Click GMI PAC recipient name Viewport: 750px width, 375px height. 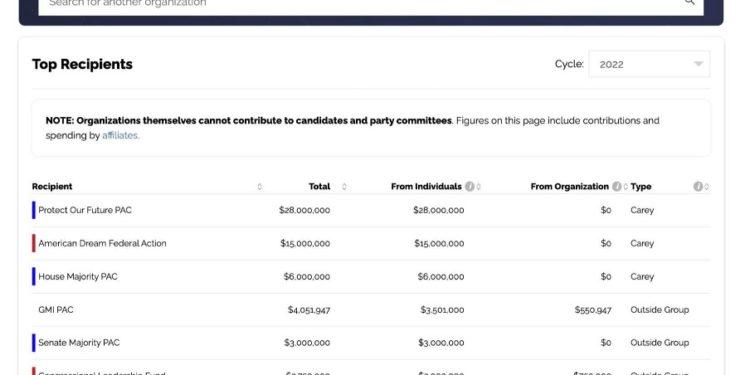[55, 309]
